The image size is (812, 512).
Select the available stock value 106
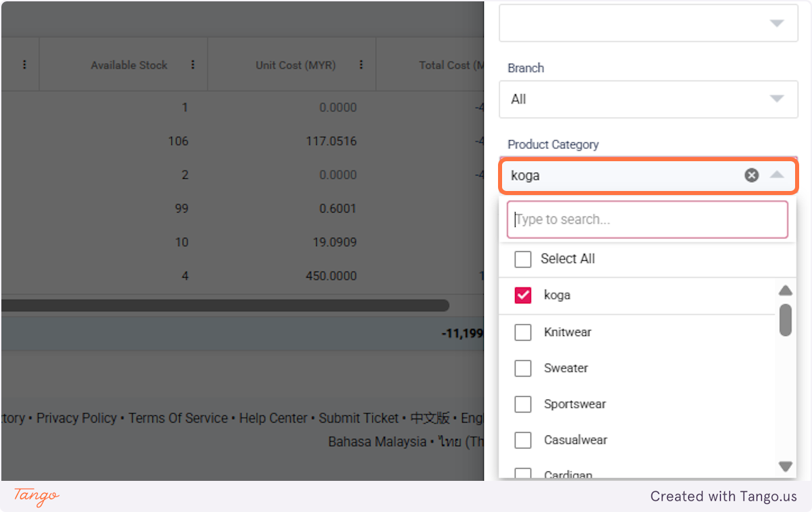click(x=178, y=142)
